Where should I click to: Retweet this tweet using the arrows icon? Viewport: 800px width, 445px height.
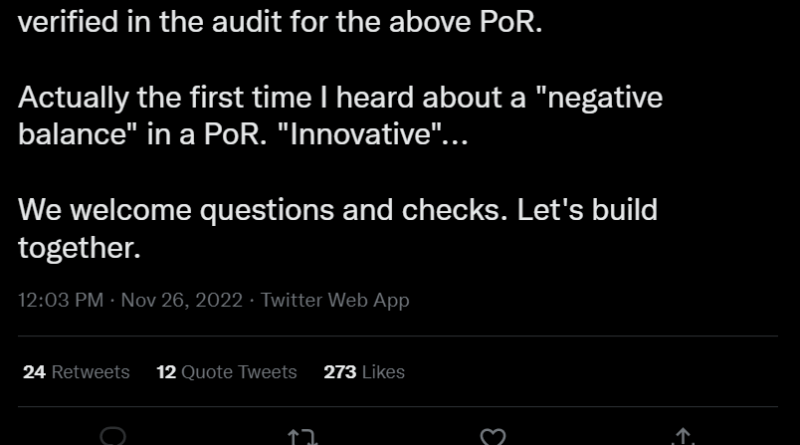tap(300, 437)
